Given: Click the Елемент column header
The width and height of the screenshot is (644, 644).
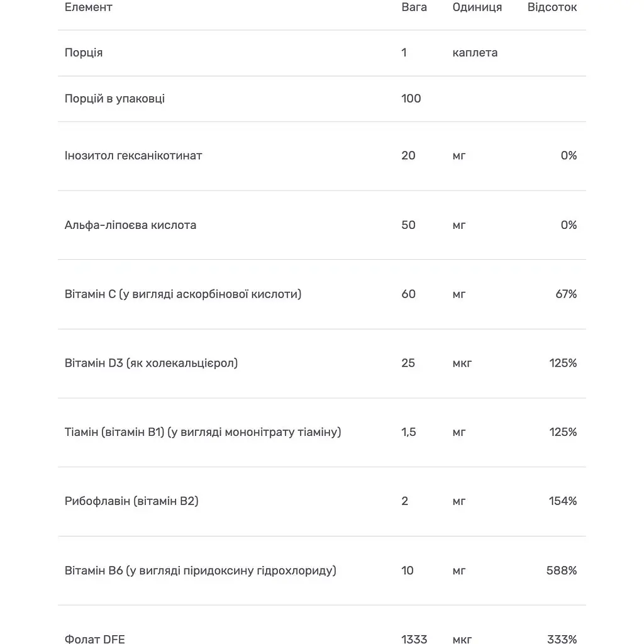Looking at the screenshot, I should click(x=88, y=8).
